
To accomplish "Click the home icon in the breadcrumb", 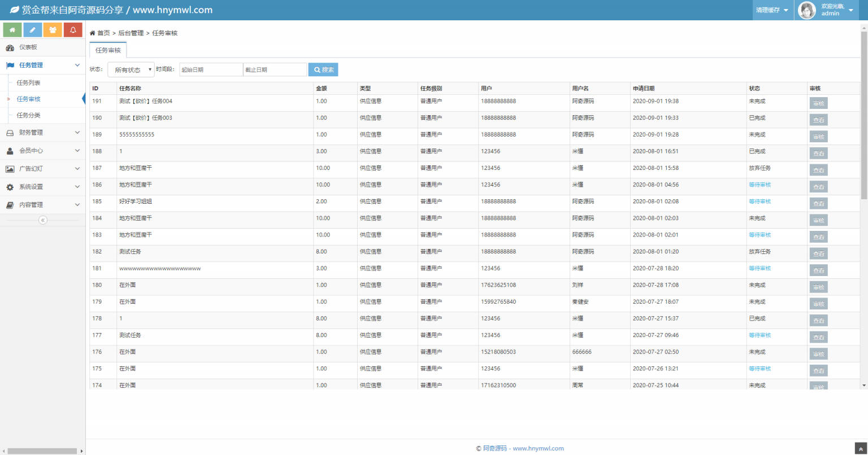I will click(x=93, y=33).
